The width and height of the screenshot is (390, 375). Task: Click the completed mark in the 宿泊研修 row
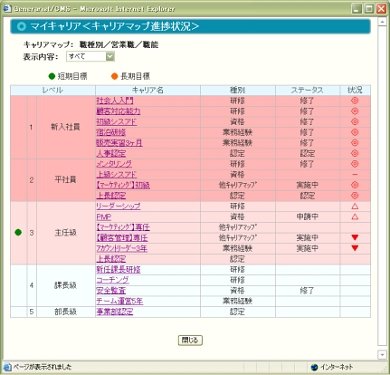click(355, 132)
